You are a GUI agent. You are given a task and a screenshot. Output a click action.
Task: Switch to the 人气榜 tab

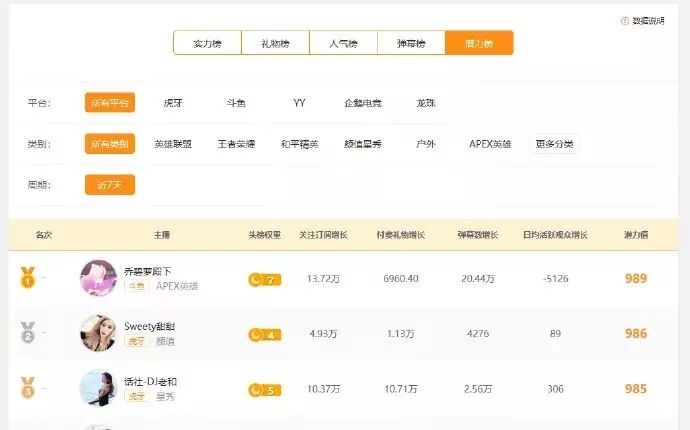(x=343, y=43)
